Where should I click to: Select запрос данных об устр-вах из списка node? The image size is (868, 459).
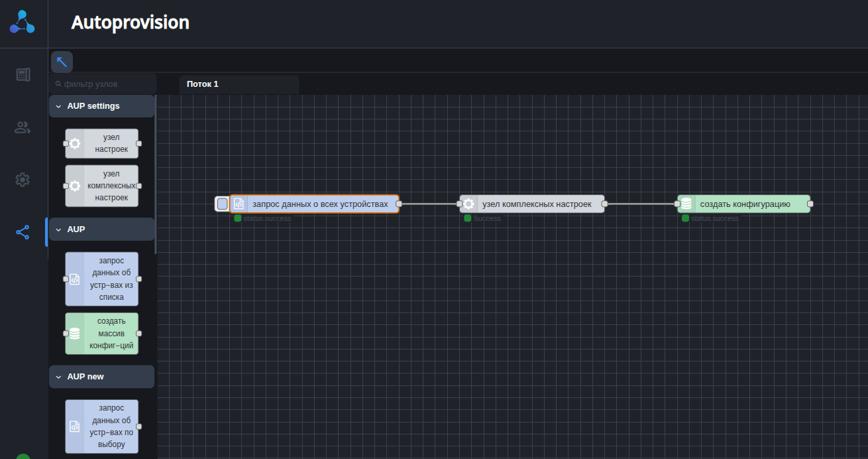coord(102,279)
